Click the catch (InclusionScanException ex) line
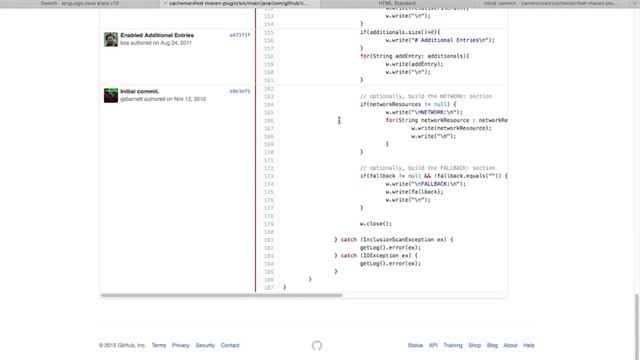The width and height of the screenshot is (640, 360). [x=393, y=240]
